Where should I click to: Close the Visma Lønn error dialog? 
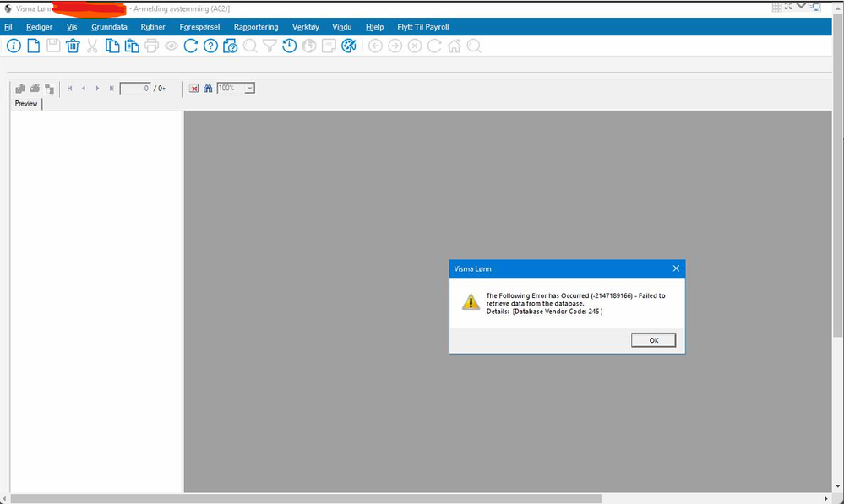pos(676,268)
